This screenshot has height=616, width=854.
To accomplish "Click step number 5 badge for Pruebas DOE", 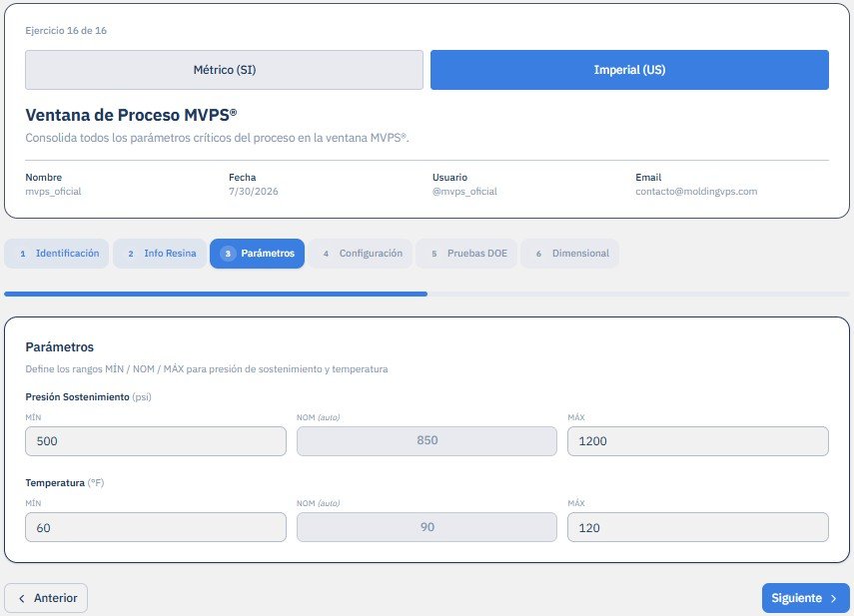I will [x=434, y=254].
